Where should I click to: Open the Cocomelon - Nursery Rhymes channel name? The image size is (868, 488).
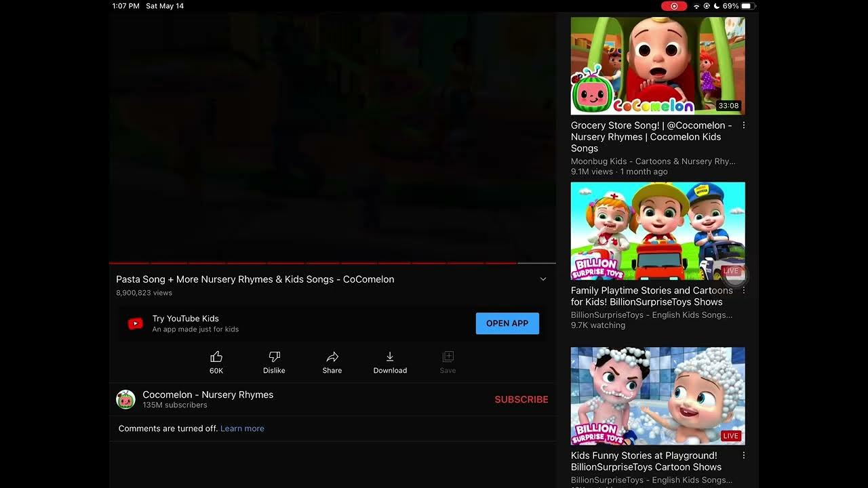coord(208,394)
